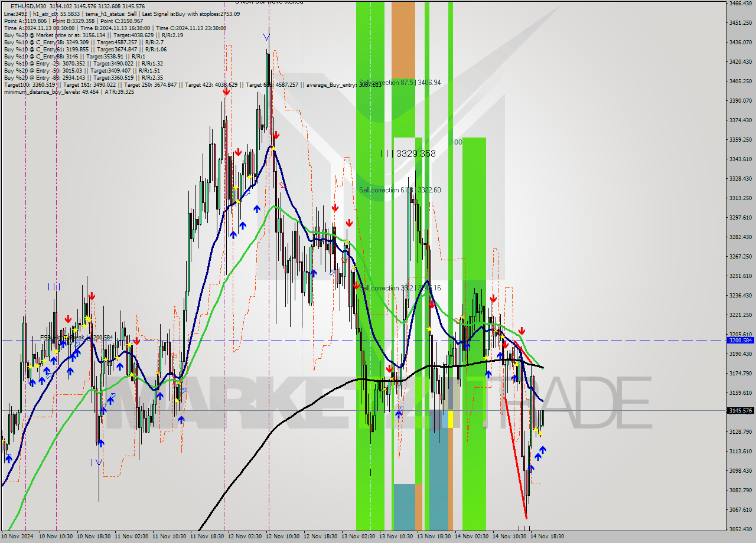Click the 3251.610 price axis label

pyautogui.click(x=740, y=276)
